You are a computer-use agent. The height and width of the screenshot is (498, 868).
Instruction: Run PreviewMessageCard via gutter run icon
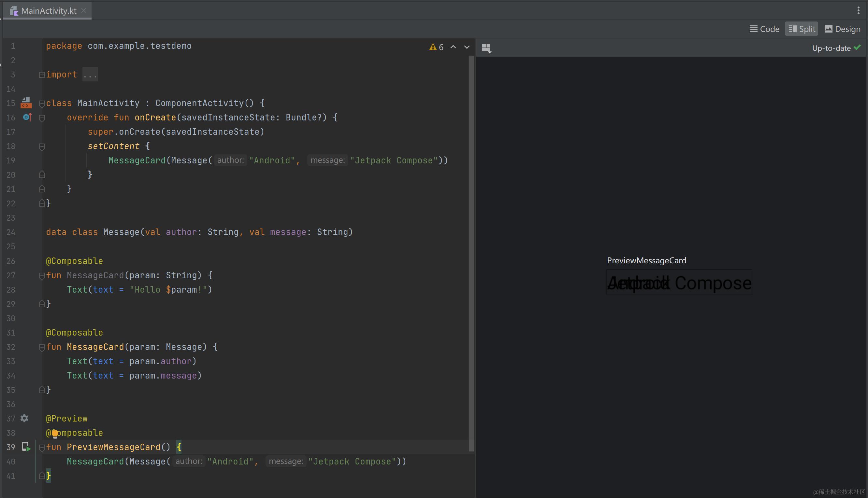[26, 447]
